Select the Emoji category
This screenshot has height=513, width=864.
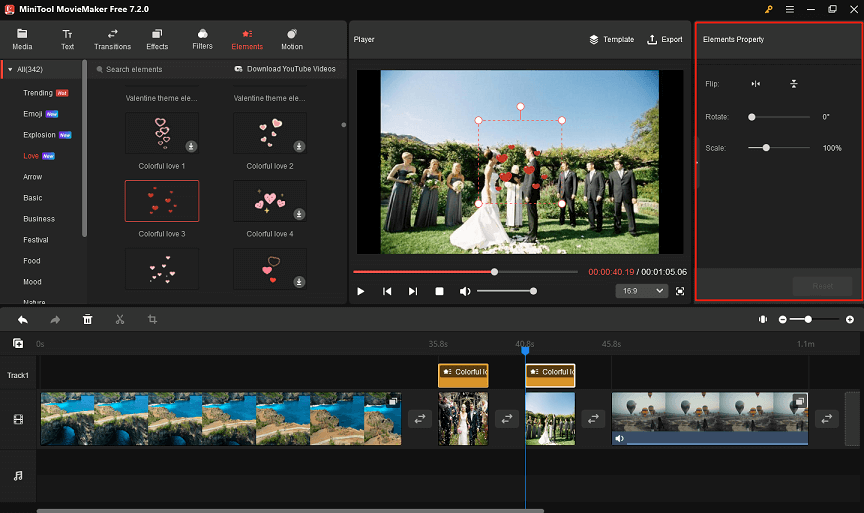tap(33, 114)
